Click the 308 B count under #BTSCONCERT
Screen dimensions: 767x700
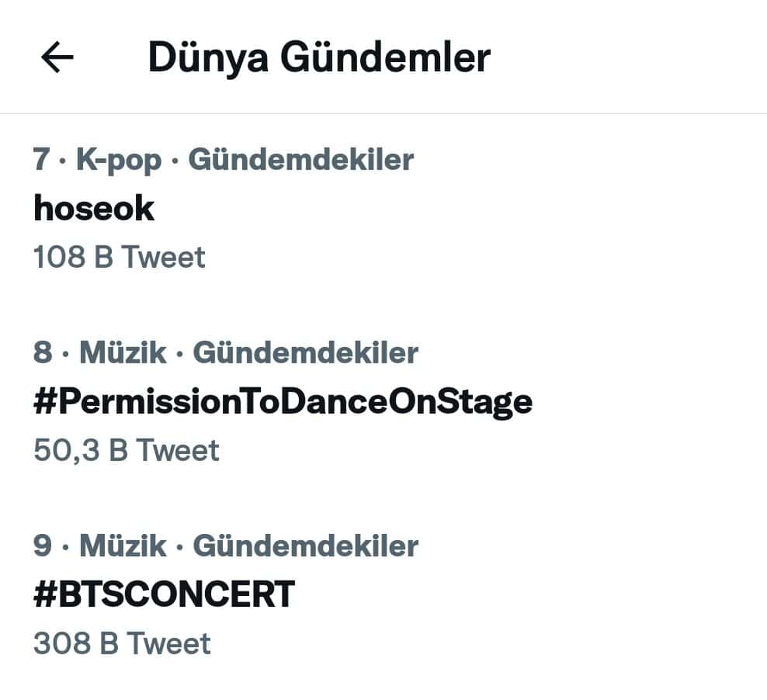point(76,643)
